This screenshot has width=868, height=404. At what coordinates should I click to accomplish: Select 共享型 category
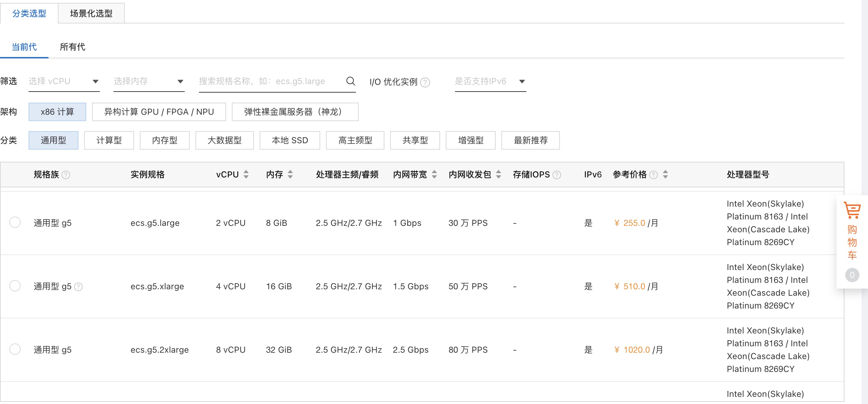tap(415, 140)
